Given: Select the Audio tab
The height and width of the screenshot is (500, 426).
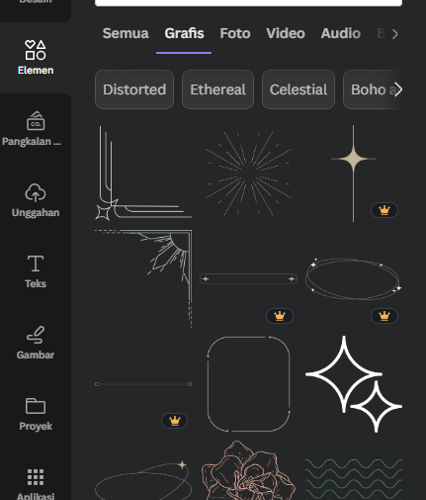Looking at the screenshot, I should [341, 33].
